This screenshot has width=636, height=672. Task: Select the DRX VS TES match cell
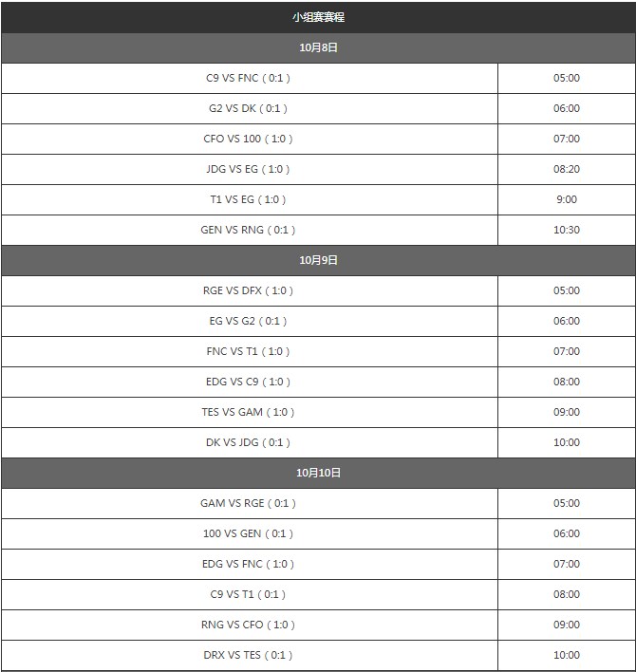click(248, 655)
